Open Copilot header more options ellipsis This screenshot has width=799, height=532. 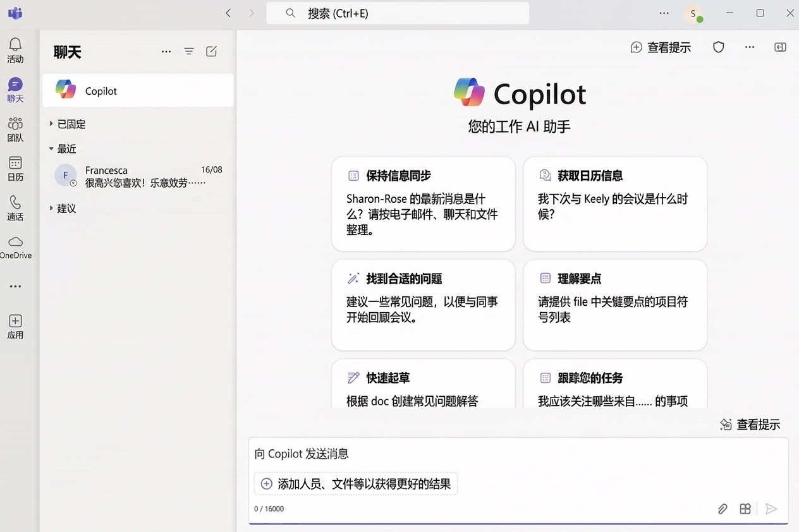[750, 47]
